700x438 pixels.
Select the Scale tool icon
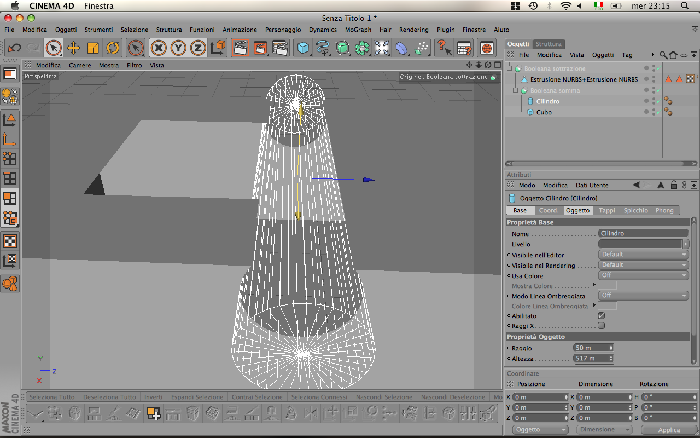93,48
